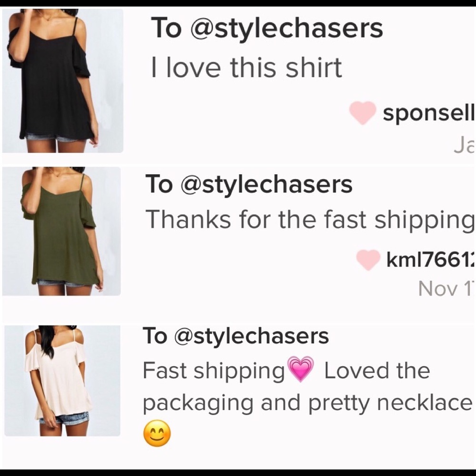This screenshot has height=476, width=476.
Task: Tap the heart icon beside kml7661
Action: [368, 260]
